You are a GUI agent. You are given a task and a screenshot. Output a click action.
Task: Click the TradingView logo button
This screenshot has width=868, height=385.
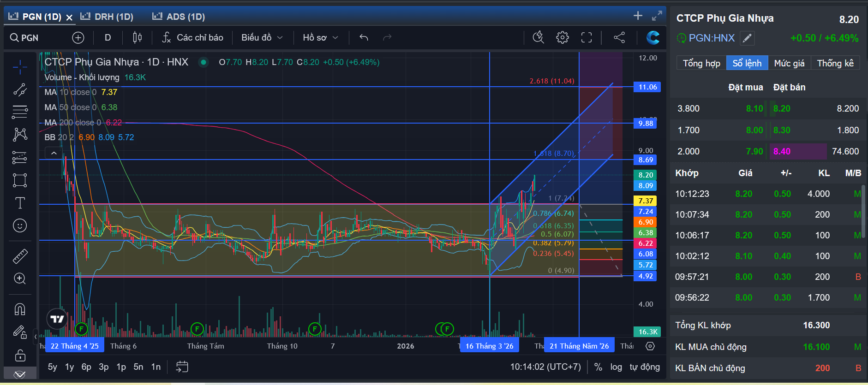[57, 319]
